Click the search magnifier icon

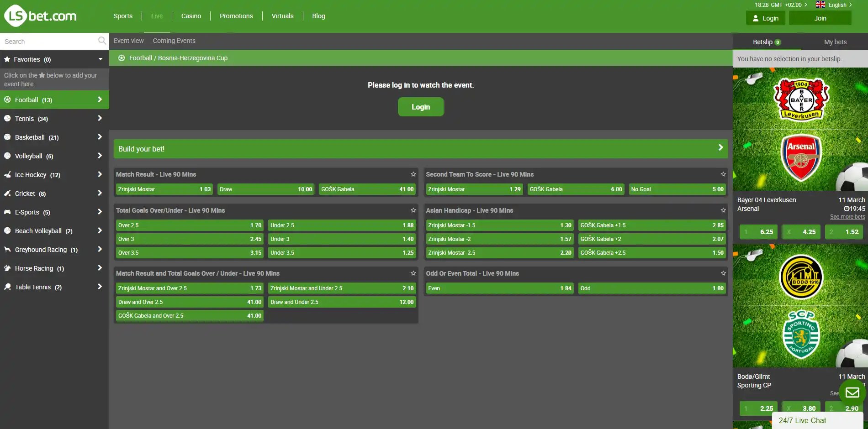tap(102, 41)
